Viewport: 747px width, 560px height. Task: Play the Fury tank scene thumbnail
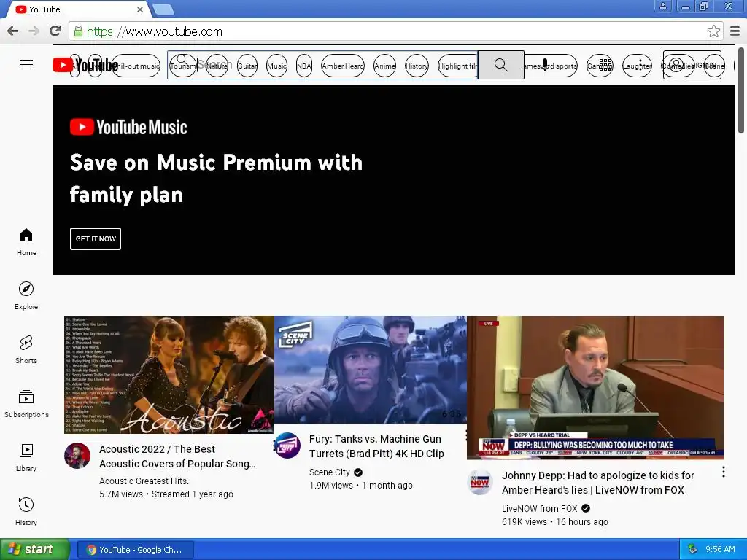coord(370,369)
